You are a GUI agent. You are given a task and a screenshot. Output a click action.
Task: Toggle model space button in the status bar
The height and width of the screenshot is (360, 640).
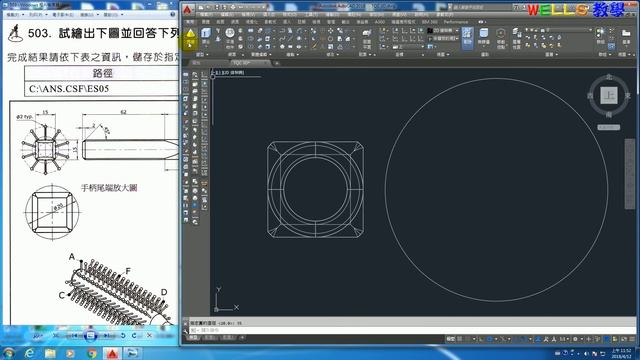coord(450,339)
